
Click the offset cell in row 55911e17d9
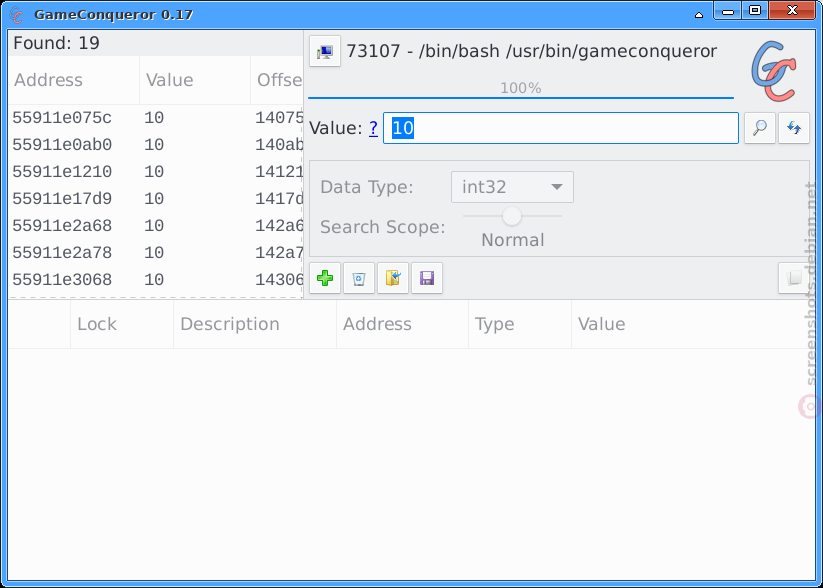pos(279,199)
